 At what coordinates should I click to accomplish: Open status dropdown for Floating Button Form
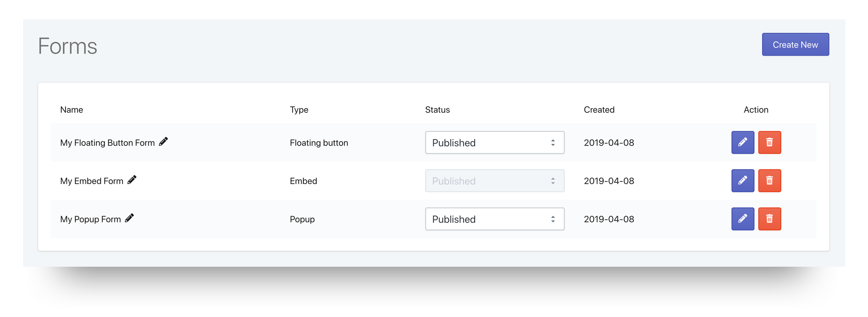point(494,143)
